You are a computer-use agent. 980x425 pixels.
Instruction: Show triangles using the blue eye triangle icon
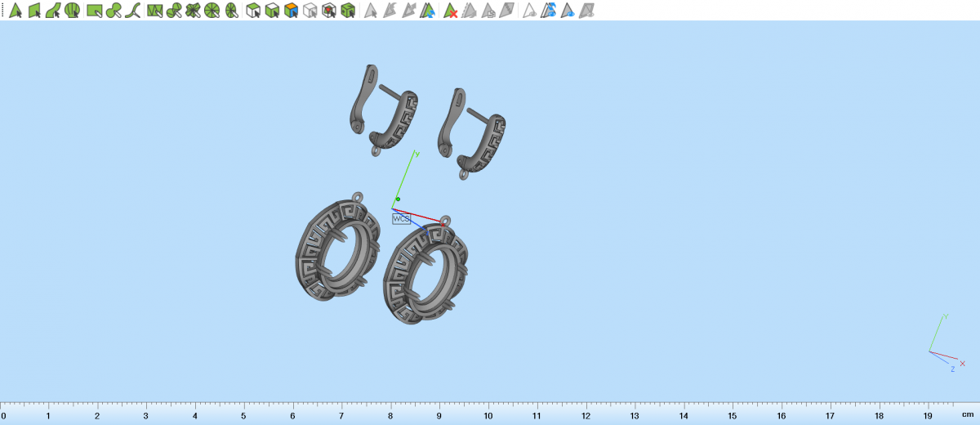click(568, 11)
